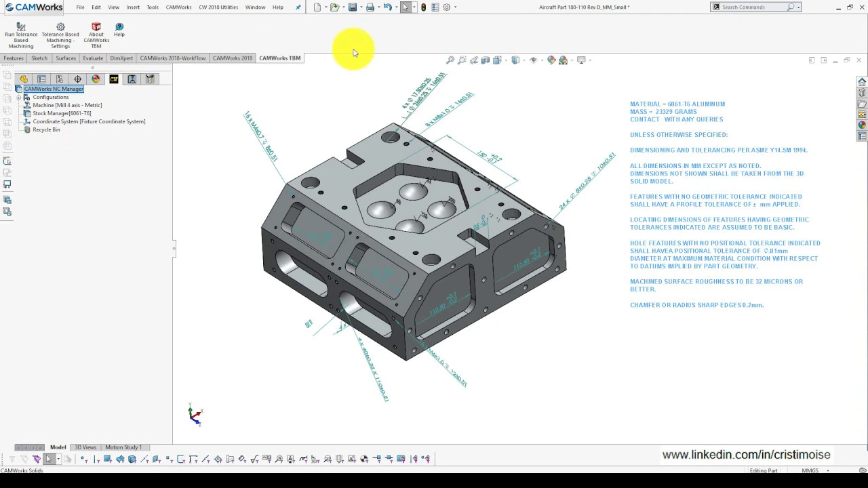Open the Options dropdown arrow
Viewport: 868px width, 488px height.
point(455,7)
